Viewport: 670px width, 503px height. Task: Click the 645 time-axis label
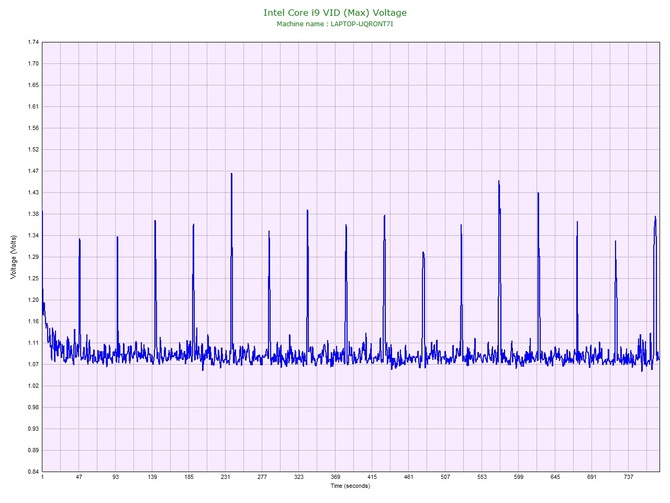click(x=555, y=477)
